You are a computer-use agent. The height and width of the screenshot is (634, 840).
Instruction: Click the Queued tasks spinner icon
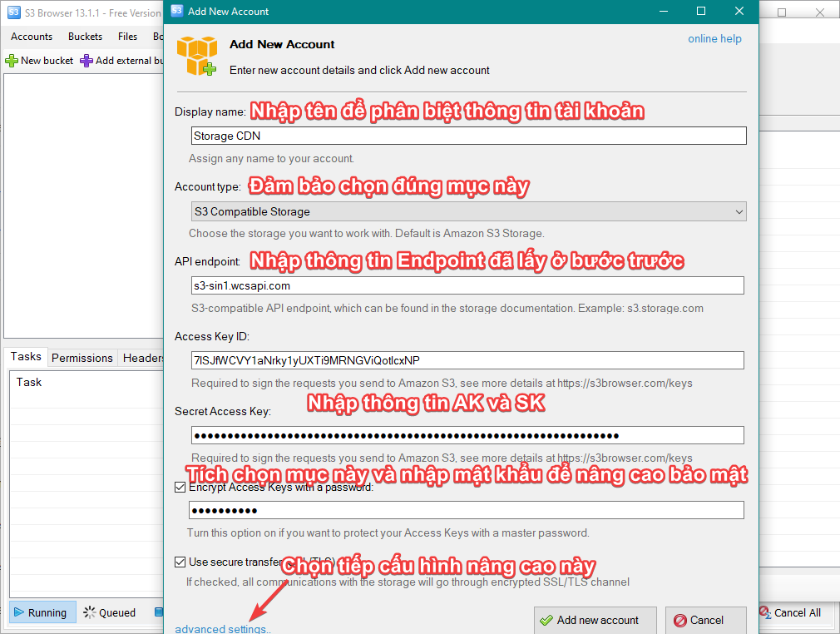pyautogui.click(x=90, y=613)
